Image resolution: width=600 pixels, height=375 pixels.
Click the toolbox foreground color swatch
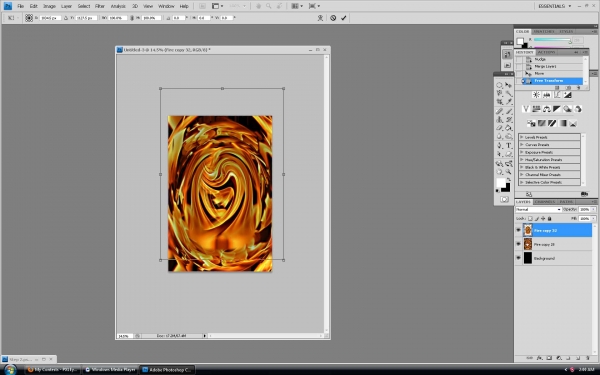point(501,183)
